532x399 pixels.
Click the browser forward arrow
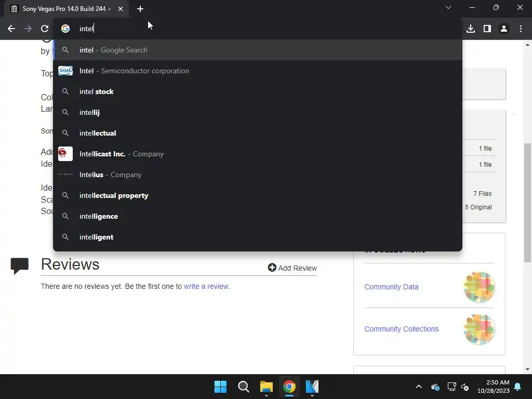pos(28,29)
